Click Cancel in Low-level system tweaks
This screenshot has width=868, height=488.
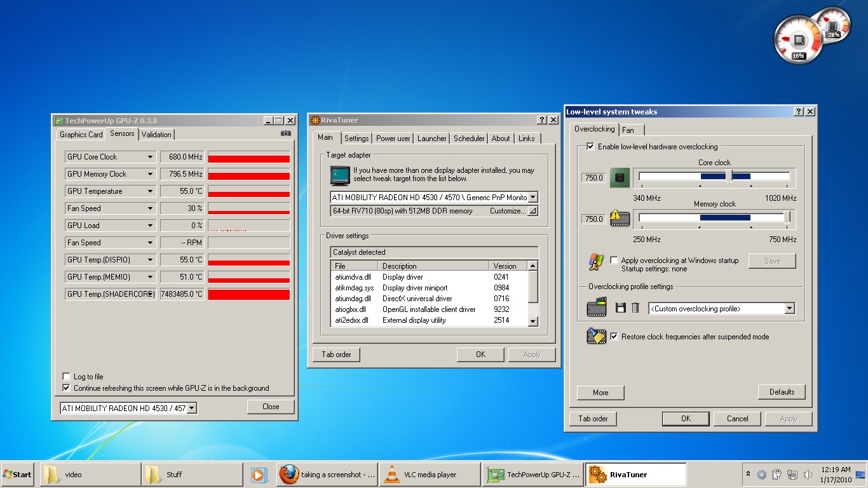point(737,419)
